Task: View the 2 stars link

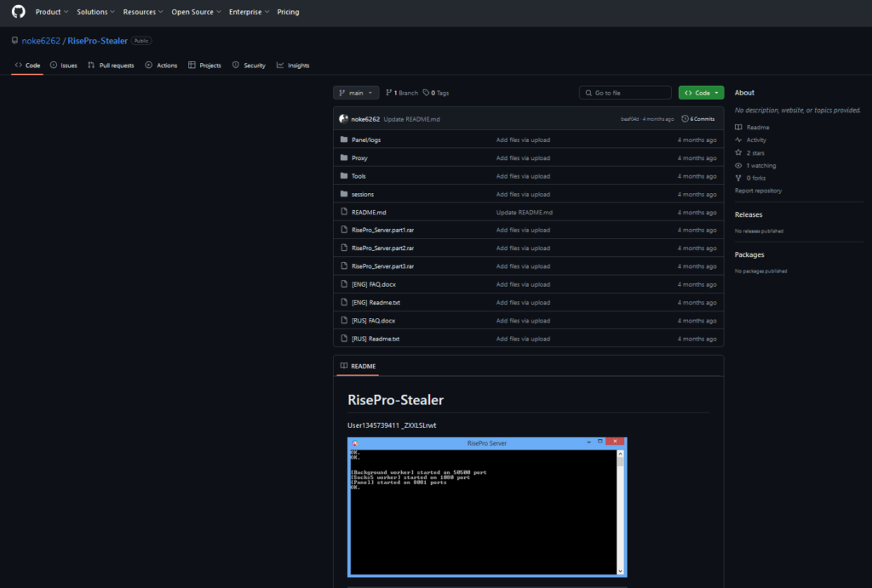Action: pos(749,153)
